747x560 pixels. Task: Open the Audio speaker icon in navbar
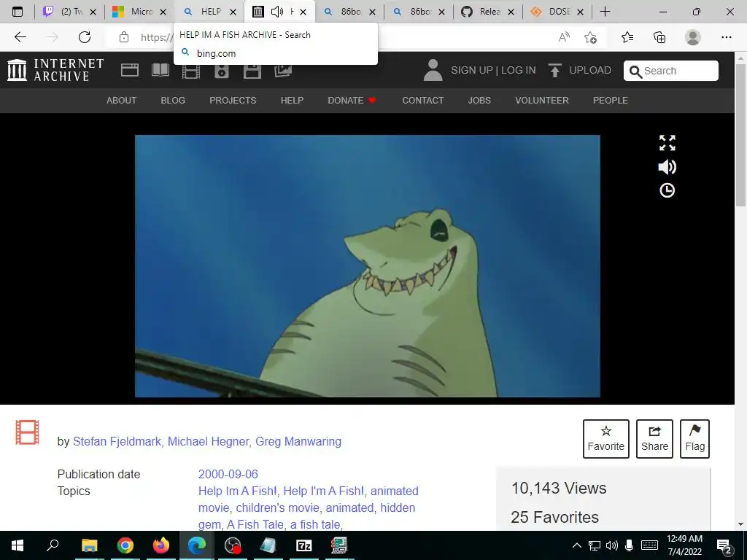[x=222, y=71]
